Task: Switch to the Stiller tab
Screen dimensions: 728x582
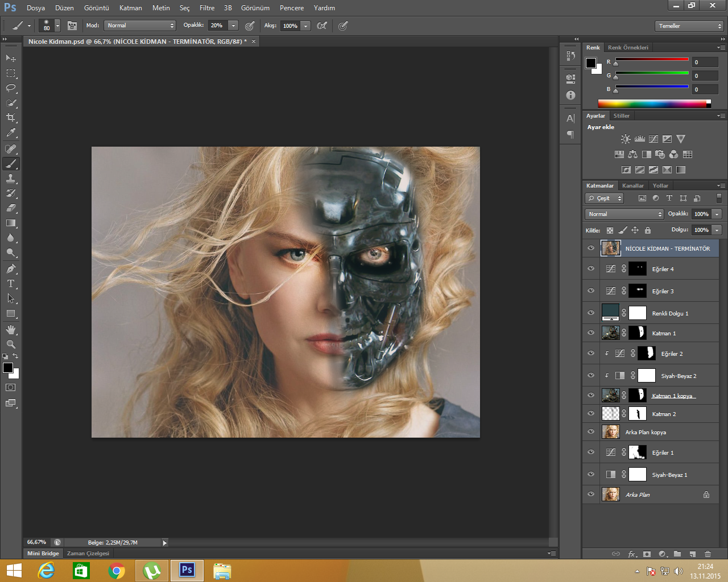Action: tap(621, 115)
